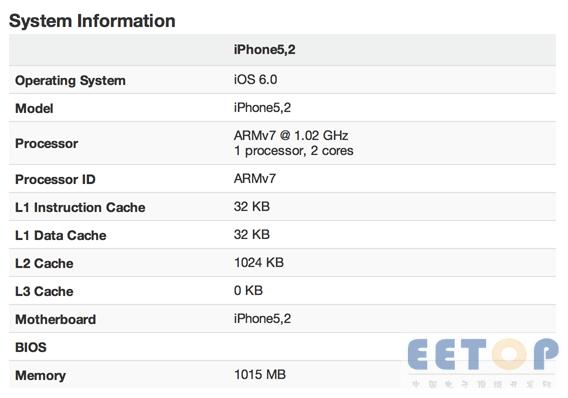This screenshot has height=398, width=568.
Task: Click the L1 Data Cache label
Action: click(x=60, y=235)
